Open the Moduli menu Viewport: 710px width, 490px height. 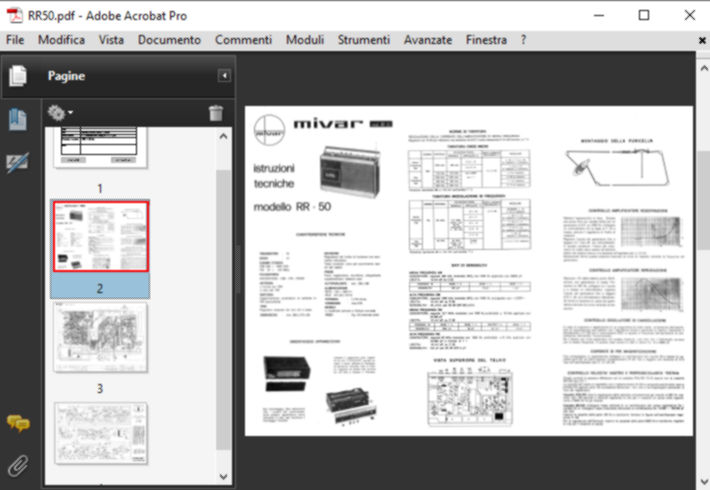(305, 40)
